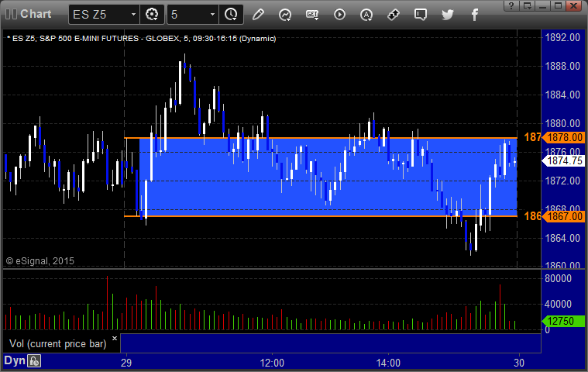Expand the ES Z5 symbol dropdown

pyautogui.click(x=133, y=15)
